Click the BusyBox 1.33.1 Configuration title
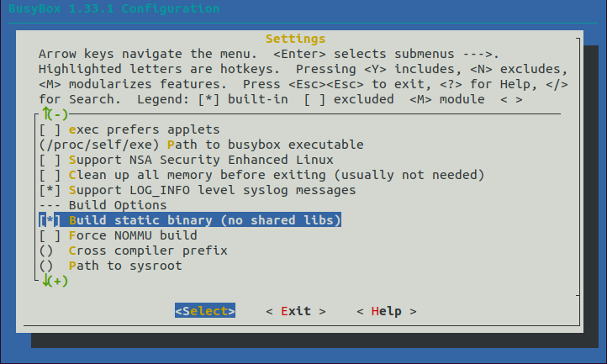Viewport: 607px width, 364px height. 114,8
